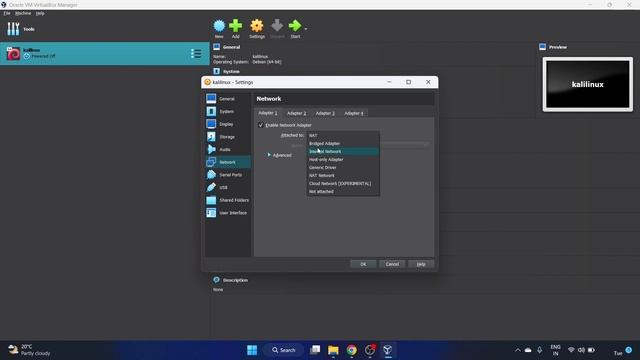Open Storage category in settings sidebar
This screenshot has height=360, width=640.
pos(228,137)
